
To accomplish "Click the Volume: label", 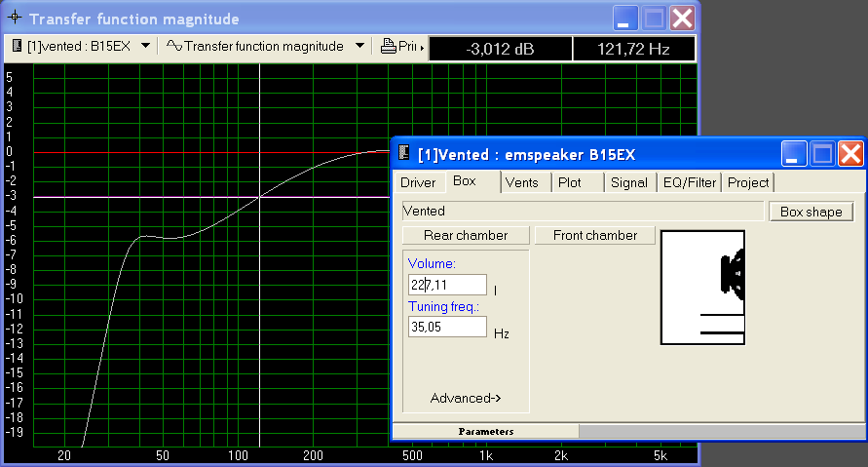I will click(x=432, y=263).
